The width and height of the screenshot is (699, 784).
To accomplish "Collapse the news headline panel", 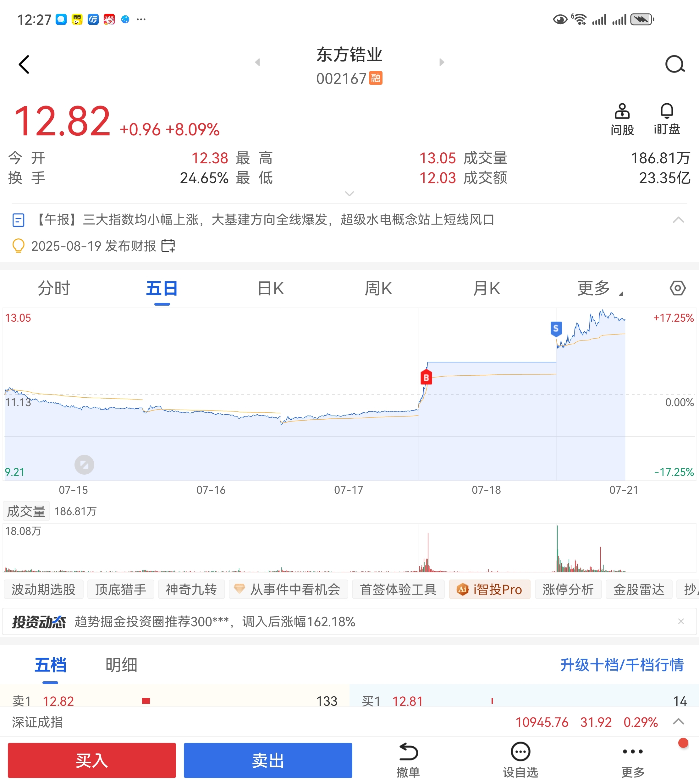I will (679, 220).
